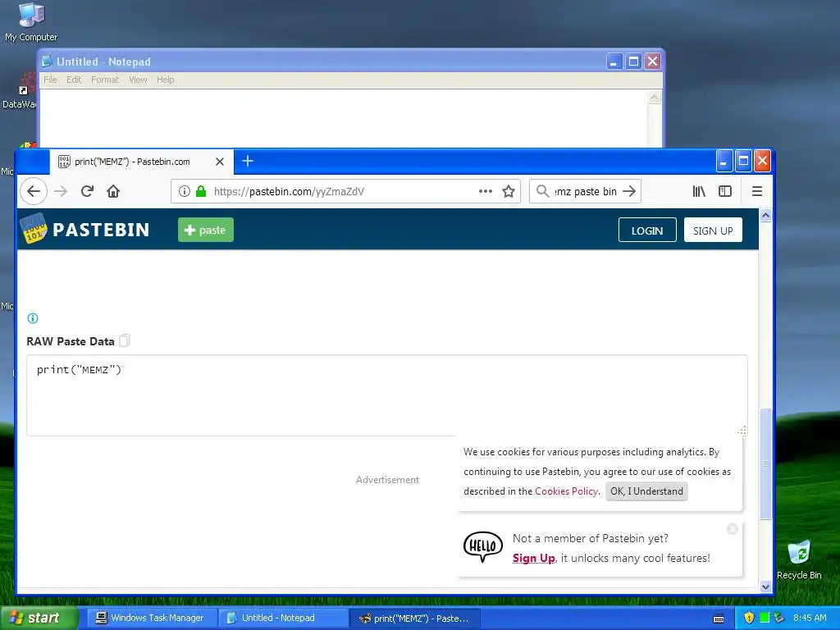840x630 pixels.
Task: Minimize the Firefox window
Action: pos(724,161)
